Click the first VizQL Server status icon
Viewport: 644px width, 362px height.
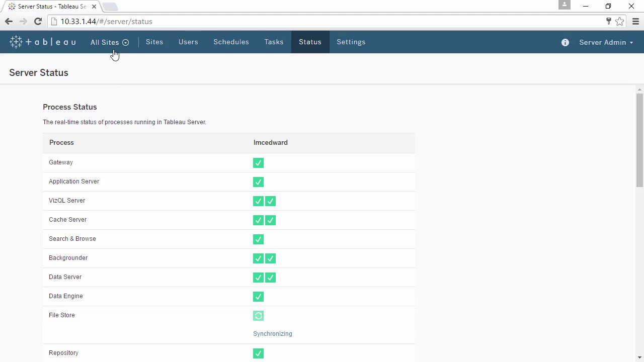258,201
